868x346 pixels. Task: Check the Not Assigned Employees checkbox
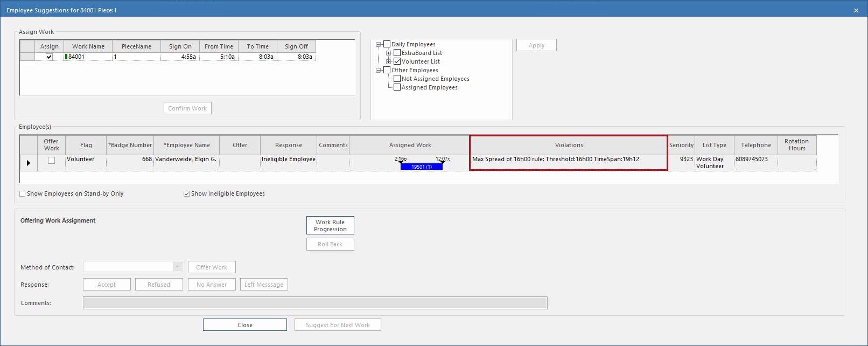click(397, 79)
